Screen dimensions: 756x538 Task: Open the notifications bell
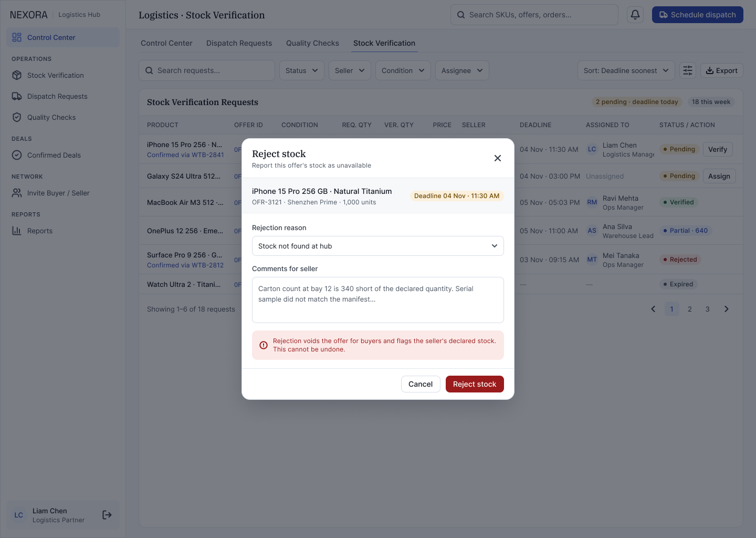point(635,15)
